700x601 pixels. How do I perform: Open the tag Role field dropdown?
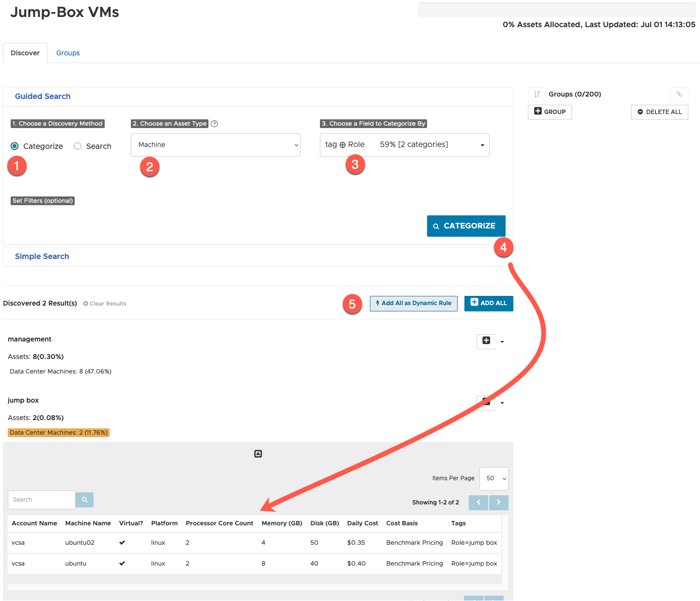click(x=405, y=145)
